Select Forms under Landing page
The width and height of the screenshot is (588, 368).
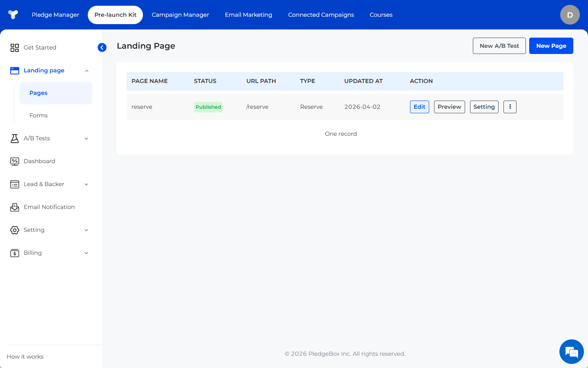tap(38, 115)
